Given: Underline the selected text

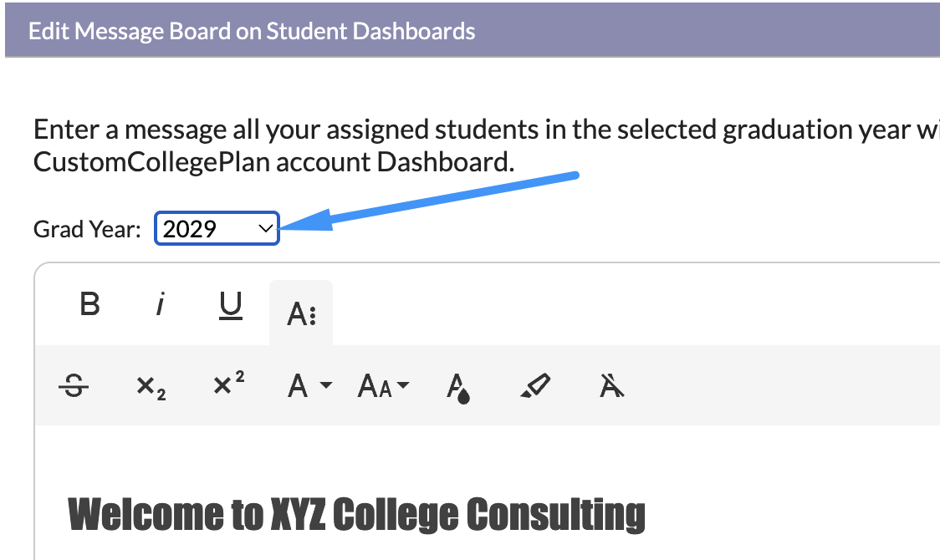Looking at the screenshot, I should [230, 306].
